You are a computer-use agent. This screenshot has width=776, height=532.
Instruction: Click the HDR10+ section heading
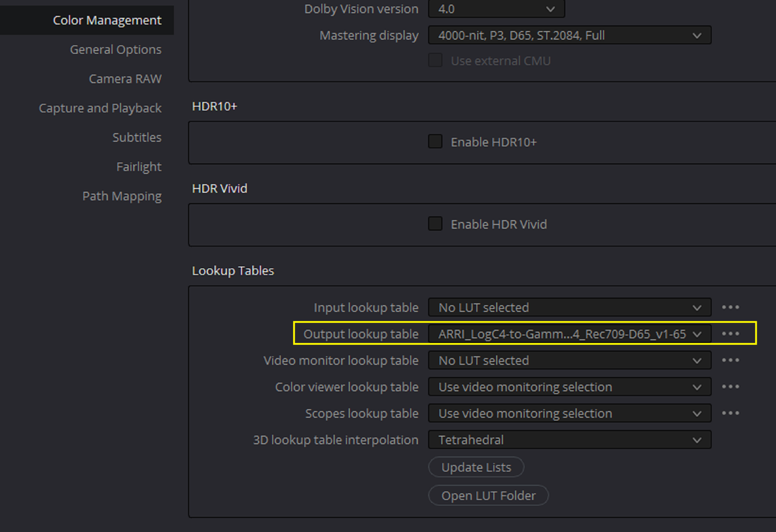[x=214, y=106]
